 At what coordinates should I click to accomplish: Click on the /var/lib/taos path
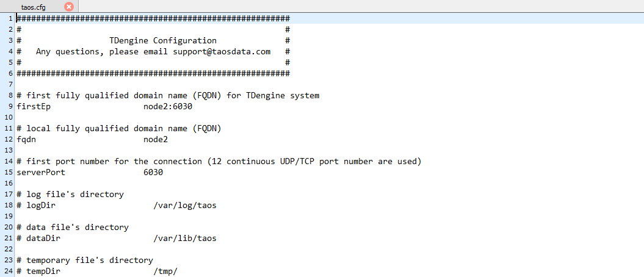[x=185, y=239]
